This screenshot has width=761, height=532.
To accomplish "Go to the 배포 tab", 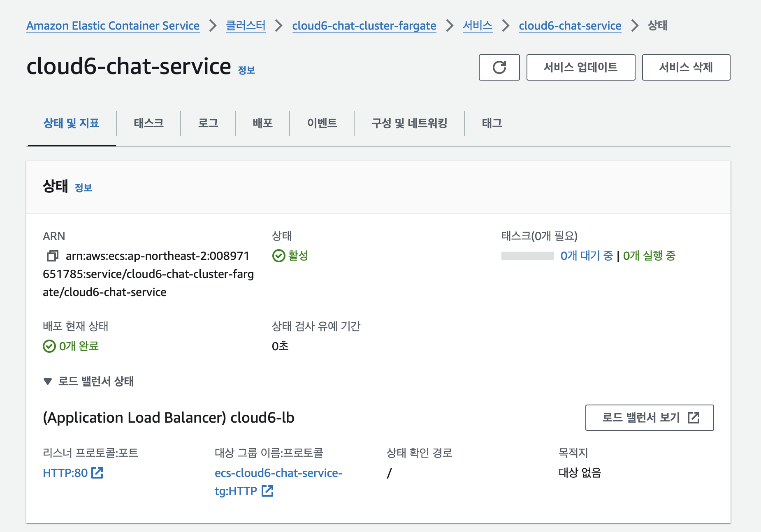I will pos(262,123).
